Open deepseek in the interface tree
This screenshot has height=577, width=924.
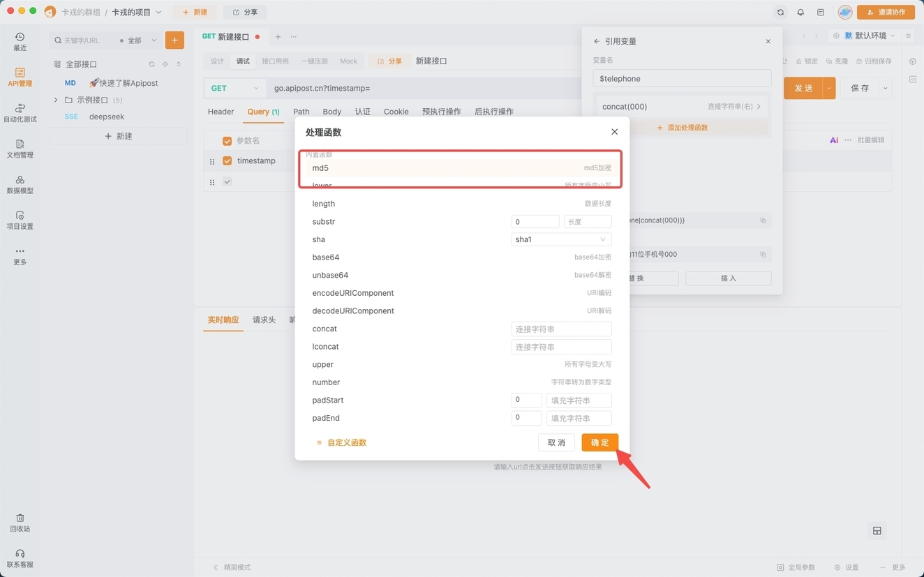[107, 117]
